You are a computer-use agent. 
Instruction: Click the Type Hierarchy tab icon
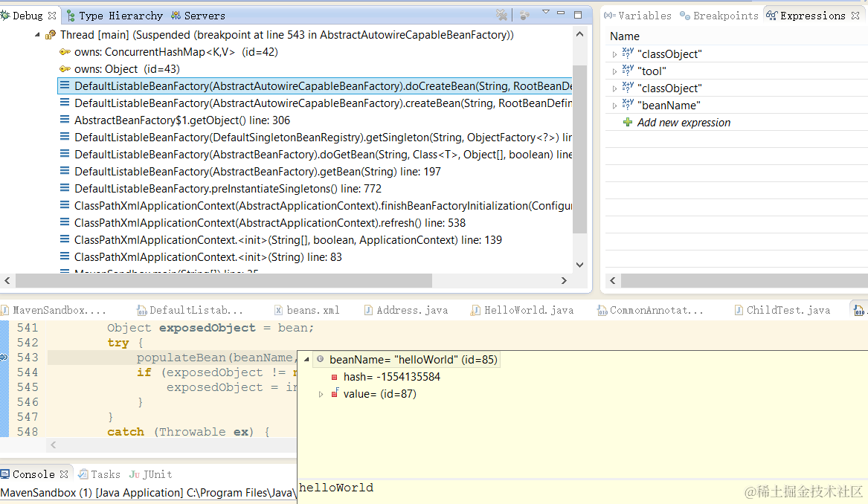tap(71, 16)
